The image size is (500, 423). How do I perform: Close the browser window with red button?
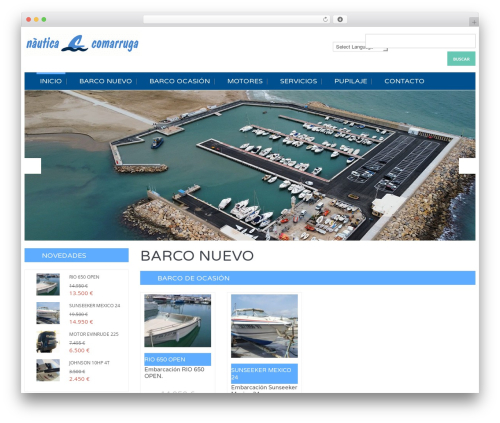pos(29,19)
